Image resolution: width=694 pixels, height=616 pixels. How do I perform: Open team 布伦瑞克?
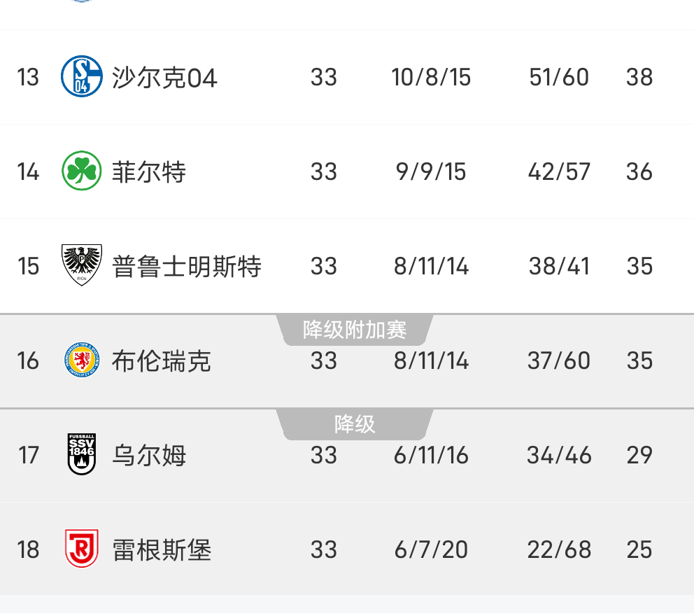point(161,361)
